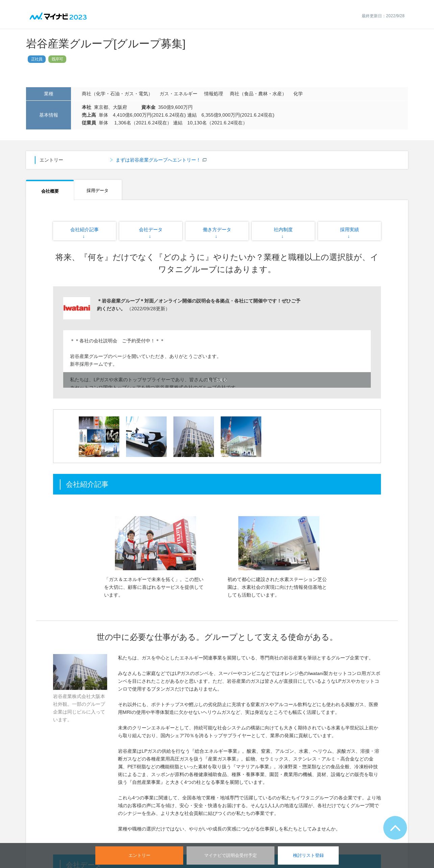Image resolution: width=434 pixels, height=868 pixels.
Task: Open the office building thumbnail in the gallery
Action: (194, 437)
